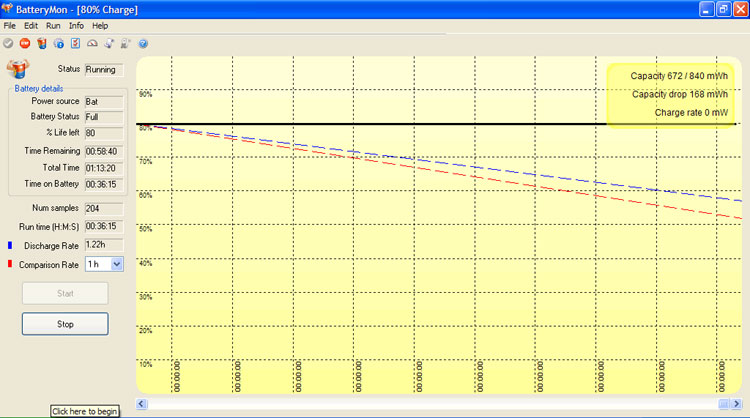This screenshot has width=750, height=418.
Task: Restore down the BatteryMon window
Action: 723,9
